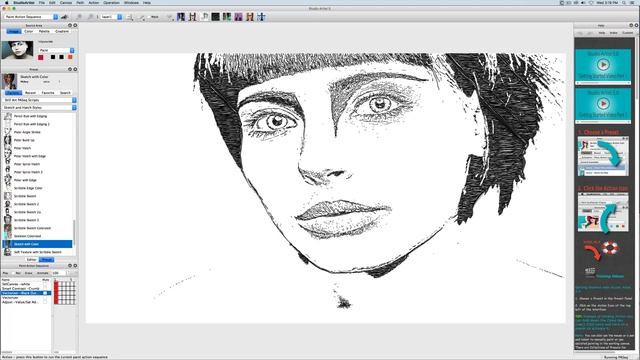Click the layer tool icon right of the Layer1 dropdown

130,17
